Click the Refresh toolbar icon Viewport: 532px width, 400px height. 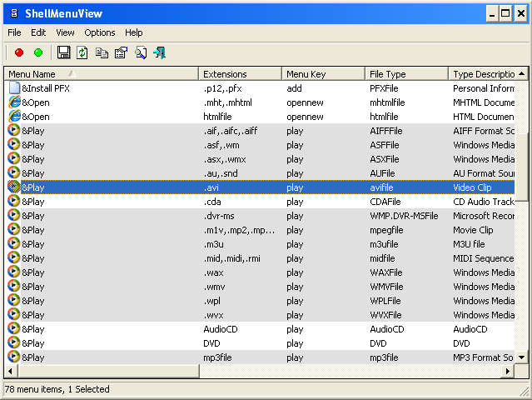click(82, 52)
